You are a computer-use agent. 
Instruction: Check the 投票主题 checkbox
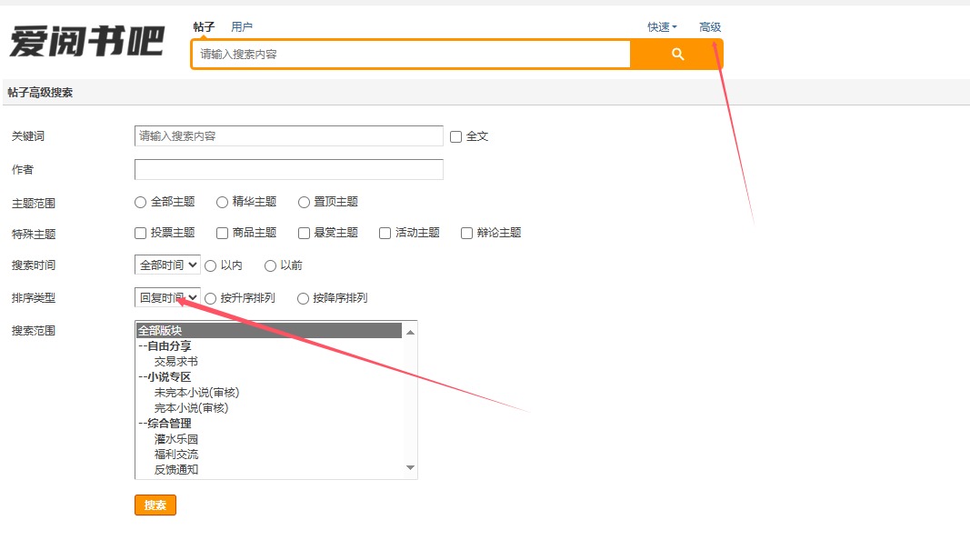(141, 233)
